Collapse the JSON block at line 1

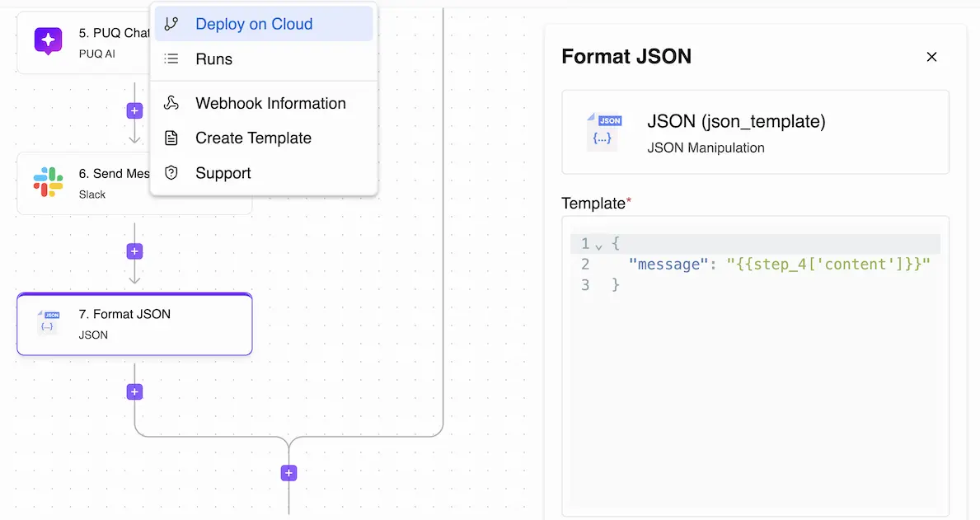(x=599, y=245)
